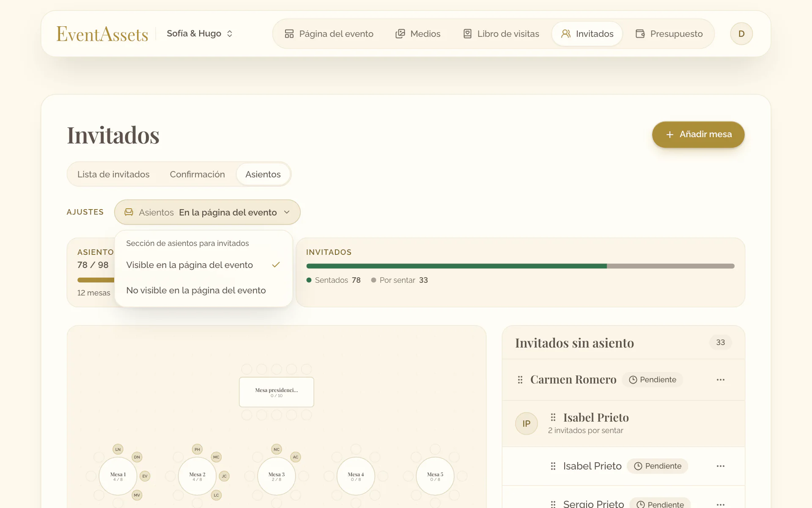Grab the drag handle for Carmen Romero

coord(520,380)
